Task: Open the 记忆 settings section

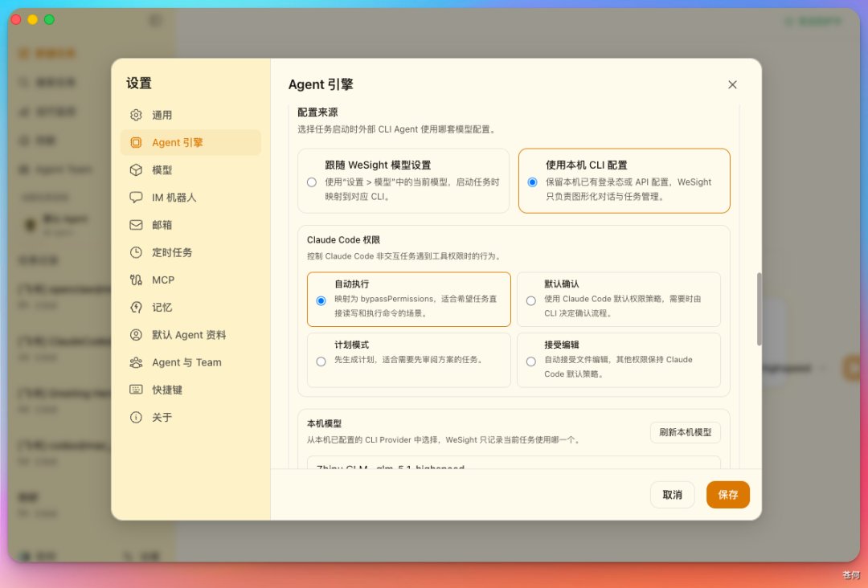Action: [190, 308]
